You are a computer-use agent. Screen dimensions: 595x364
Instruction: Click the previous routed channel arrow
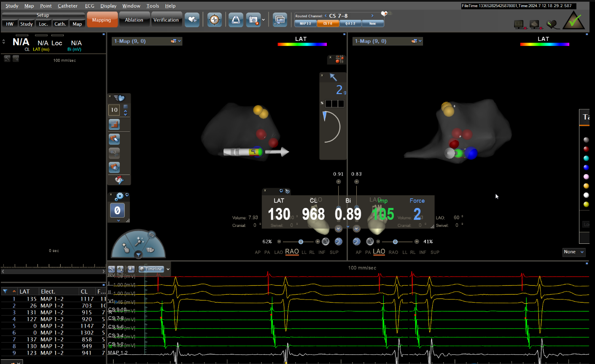pyautogui.click(x=326, y=16)
